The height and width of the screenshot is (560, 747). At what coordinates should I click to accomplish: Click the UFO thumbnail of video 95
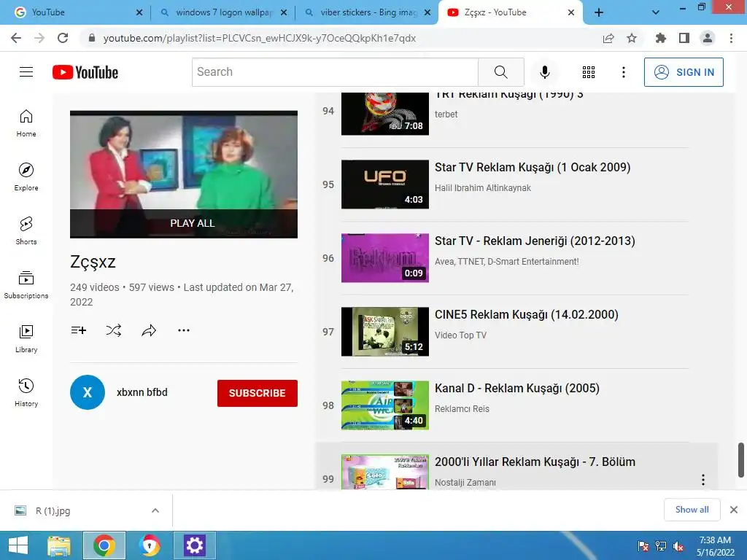tap(385, 184)
